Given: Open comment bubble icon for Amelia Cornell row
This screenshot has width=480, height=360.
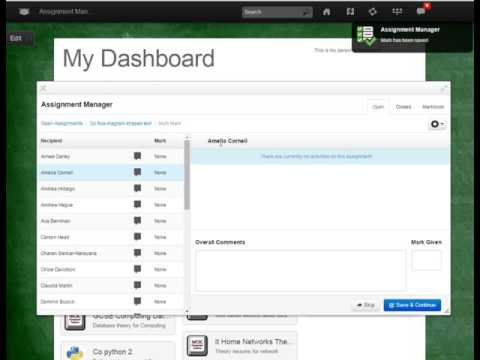Looking at the screenshot, I should click(137, 172).
